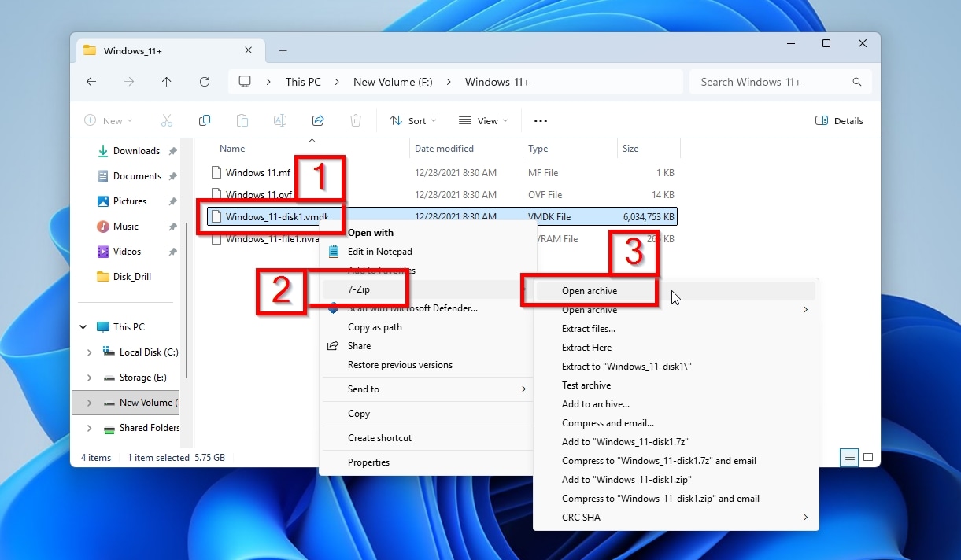Click chevron after New Volume (F:) in address
This screenshot has width=961, height=560.
(449, 82)
